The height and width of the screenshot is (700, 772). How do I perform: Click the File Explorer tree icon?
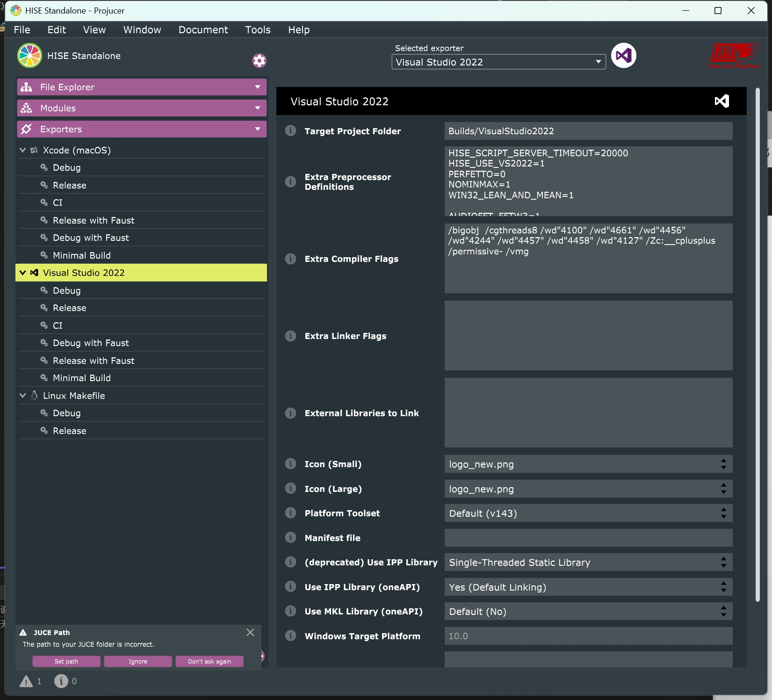(27, 87)
